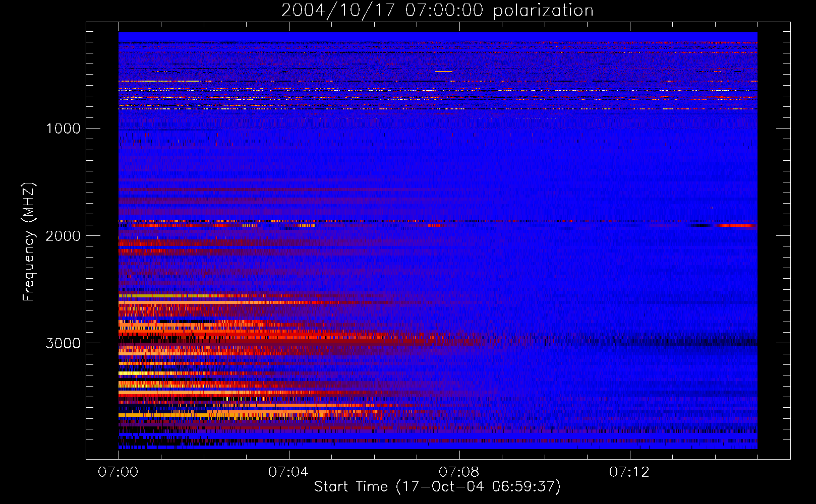Select the 07:04 time tick label
This screenshot has width=816, height=504.
point(288,472)
